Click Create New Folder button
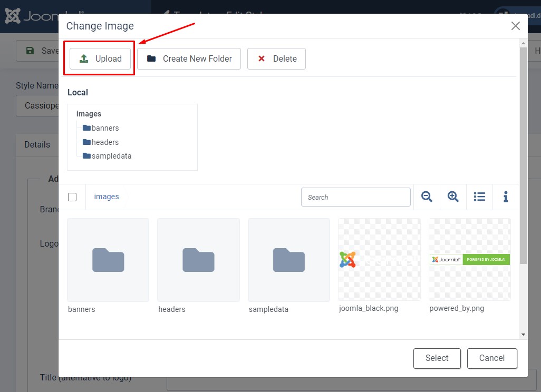The height and width of the screenshot is (392, 541). tap(189, 58)
